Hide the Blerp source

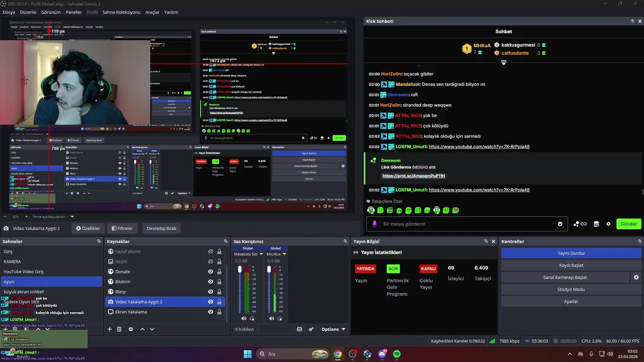(x=211, y=292)
